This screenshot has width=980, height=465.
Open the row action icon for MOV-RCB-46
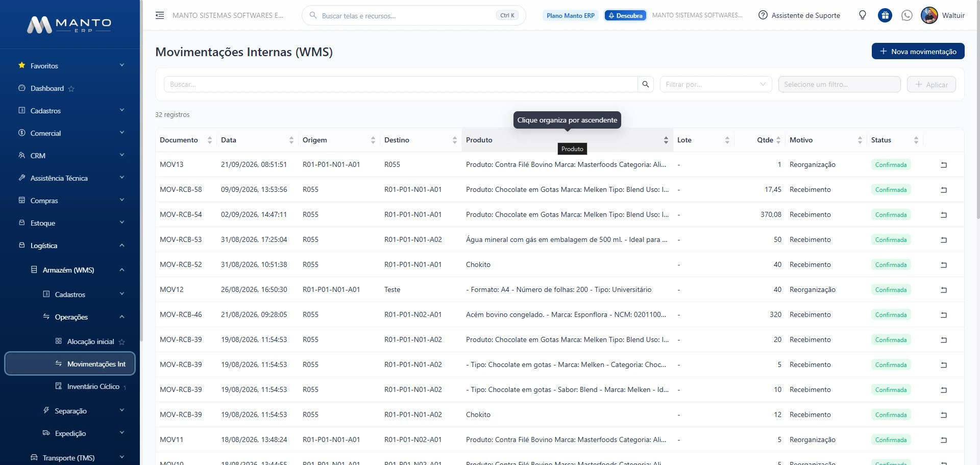point(944,315)
